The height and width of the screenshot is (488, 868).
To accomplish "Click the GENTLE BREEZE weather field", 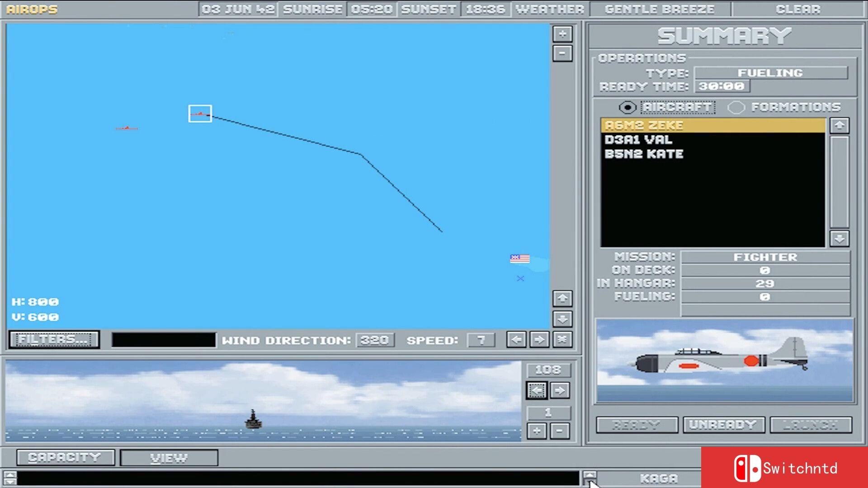I will 660,9.
